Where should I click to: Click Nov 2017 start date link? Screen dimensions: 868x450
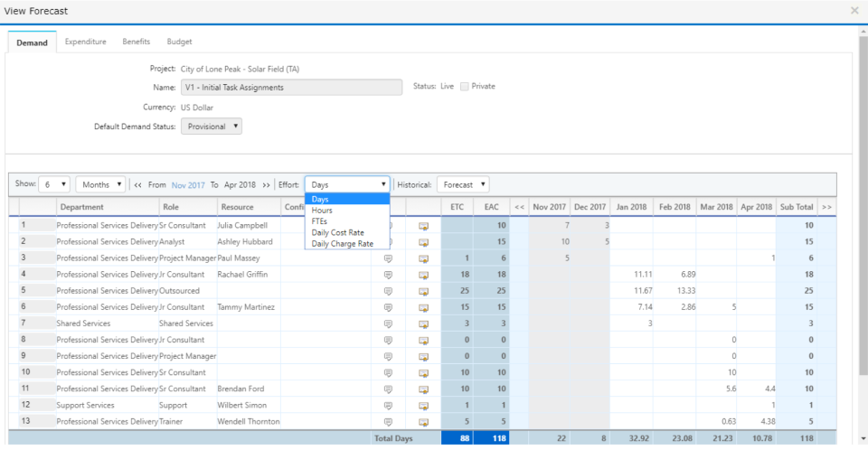coord(188,185)
